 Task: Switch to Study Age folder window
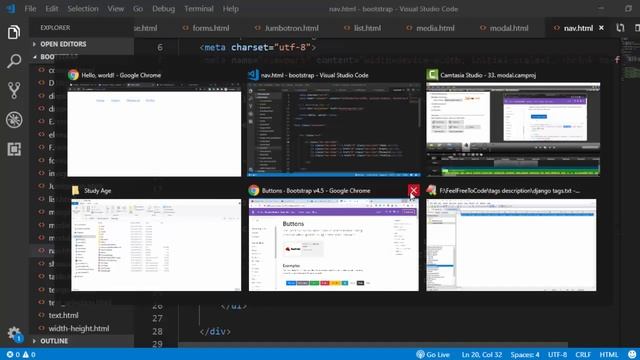(x=156, y=245)
